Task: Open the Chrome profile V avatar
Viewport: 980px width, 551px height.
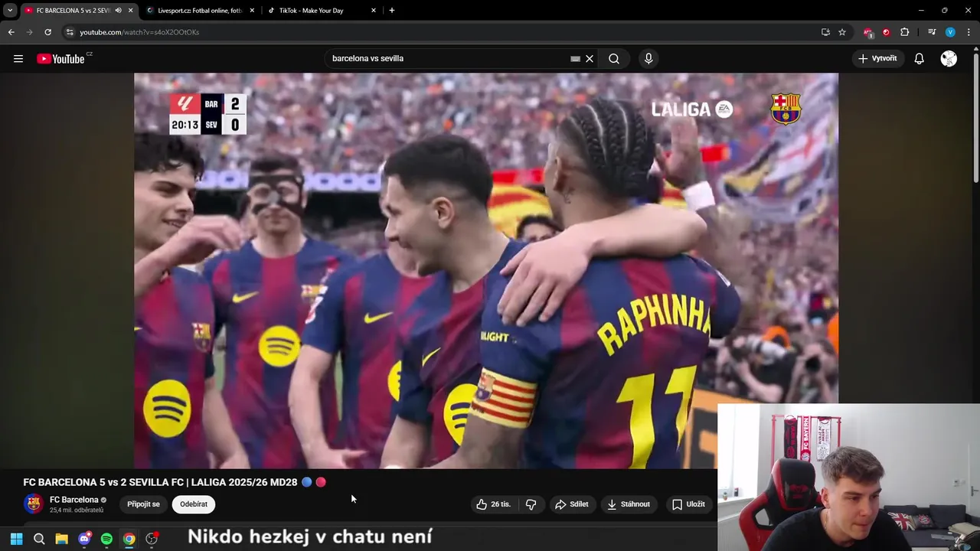Action: [950, 32]
